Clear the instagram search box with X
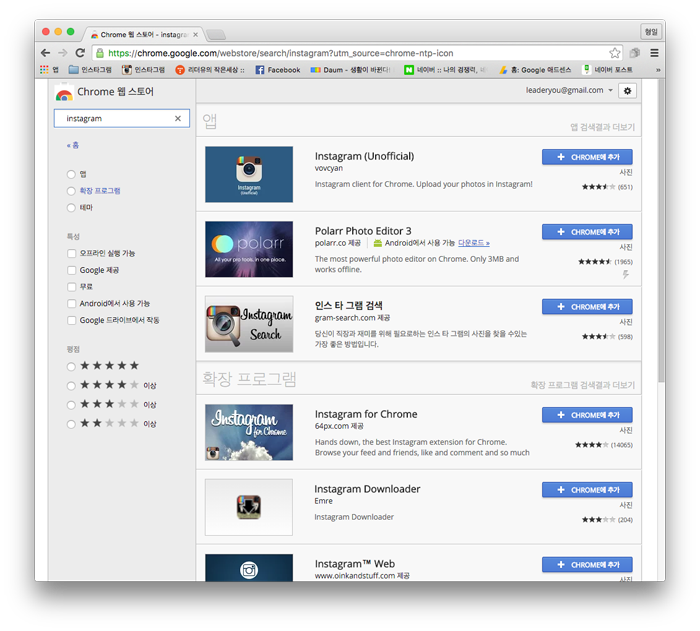Viewport: 700px width, 631px height. pyautogui.click(x=178, y=118)
